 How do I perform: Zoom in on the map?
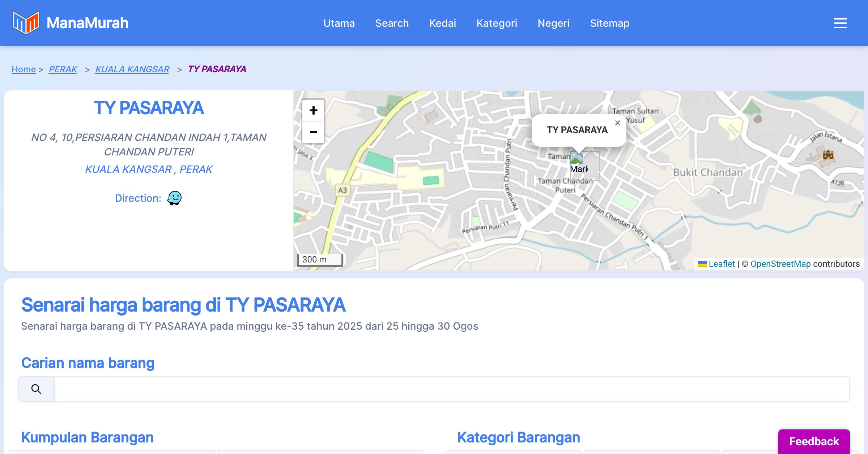313,110
